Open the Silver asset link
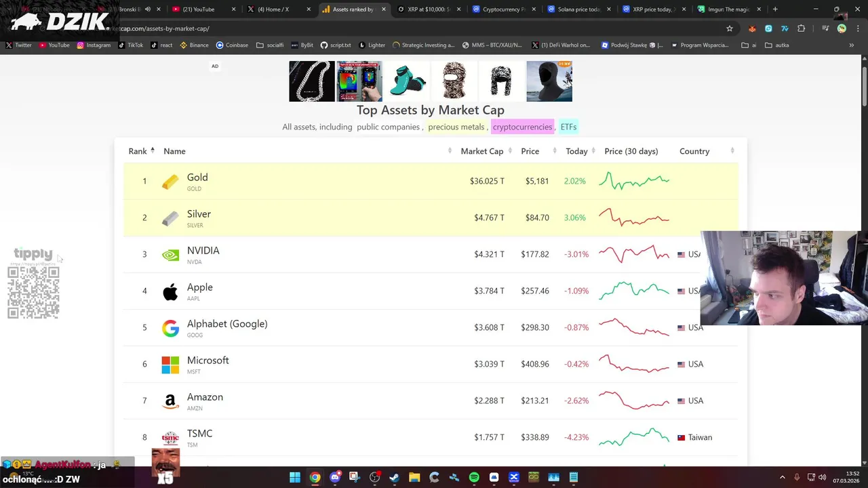The image size is (868, 488). pyautogui.click(x=199, y=214)
